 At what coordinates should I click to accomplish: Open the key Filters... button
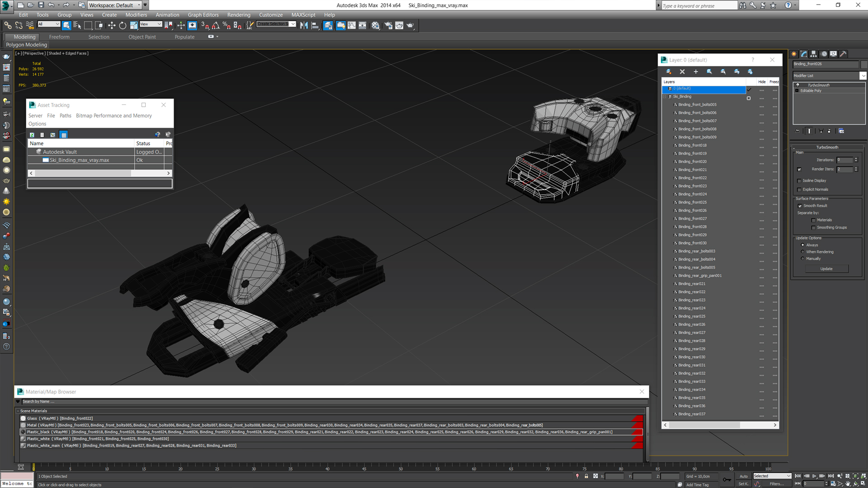[x=777, y=484]
